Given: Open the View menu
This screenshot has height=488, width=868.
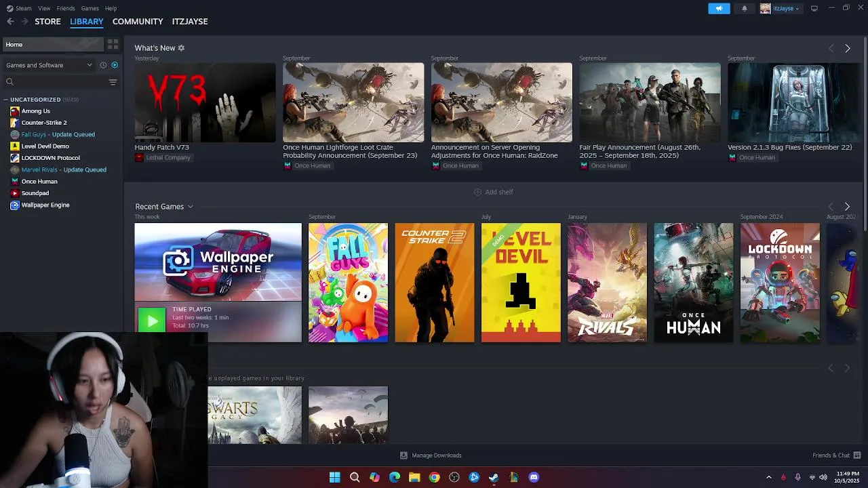Looking at the screenshot, I should point(44,8).
